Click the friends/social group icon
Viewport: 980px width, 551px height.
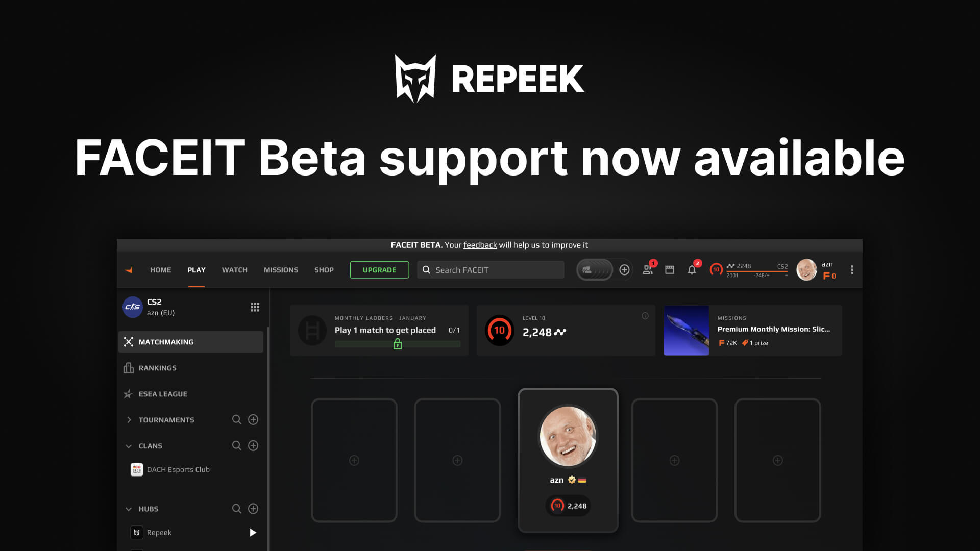coord(648,269)
